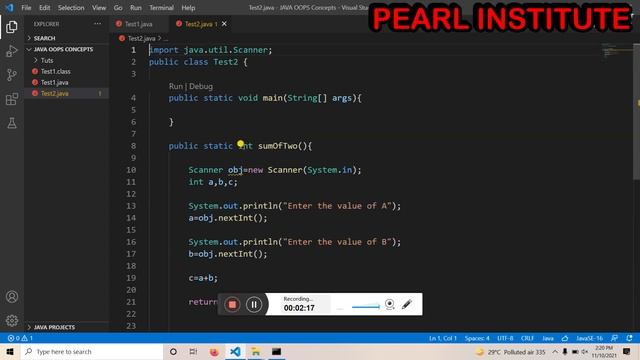Click the feedback icon in status bar

[x=614, y=338]
